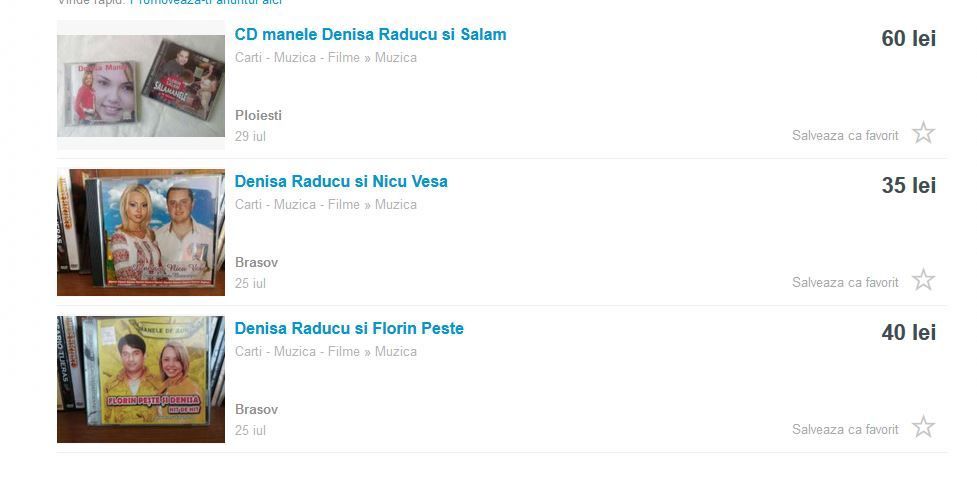The image size is (977, 487).
Task: Star the 60 lei listing as favorite
Action: [x=923, y=133]
